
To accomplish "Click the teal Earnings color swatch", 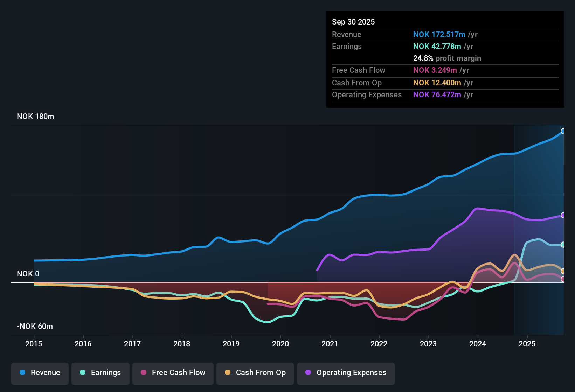I will [x=83, y=373].
